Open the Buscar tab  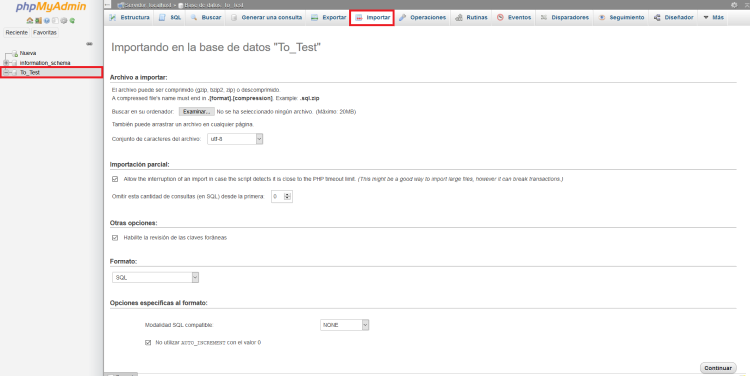tap(206, 17)
